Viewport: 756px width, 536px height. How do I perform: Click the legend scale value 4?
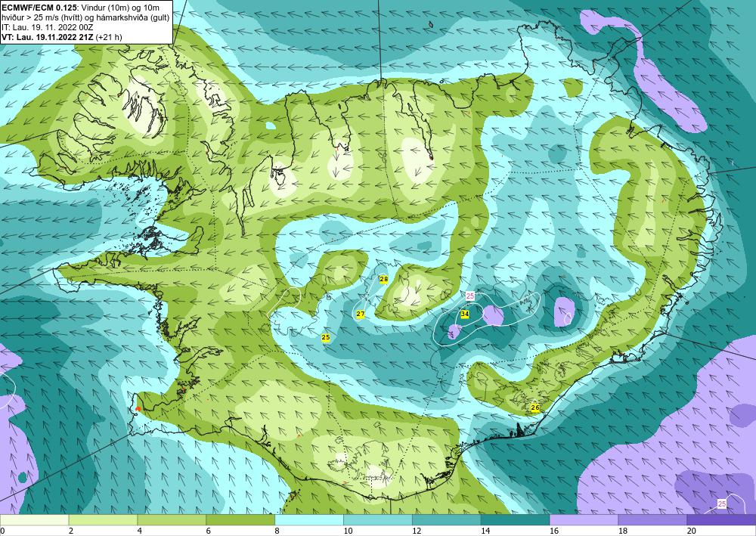pos(140,531)
